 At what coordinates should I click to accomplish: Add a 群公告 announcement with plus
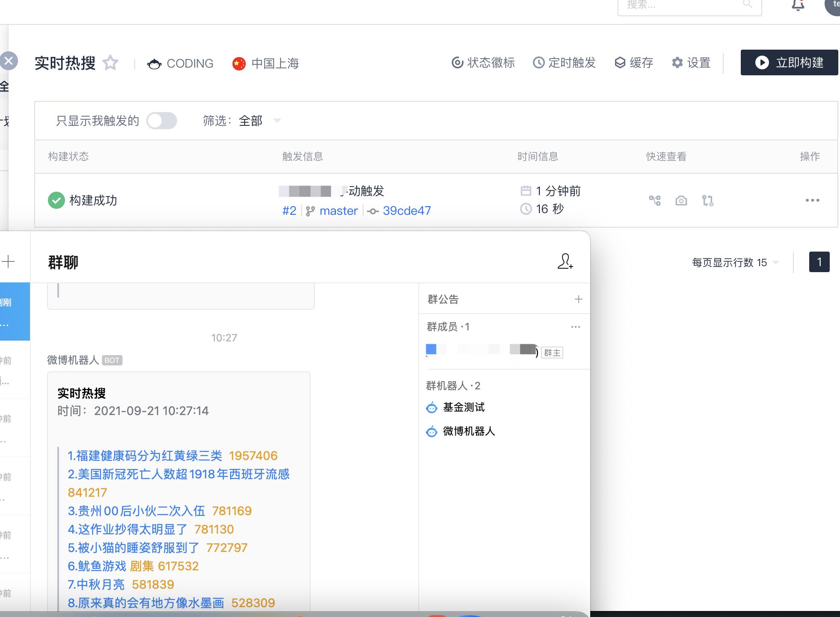578,299
